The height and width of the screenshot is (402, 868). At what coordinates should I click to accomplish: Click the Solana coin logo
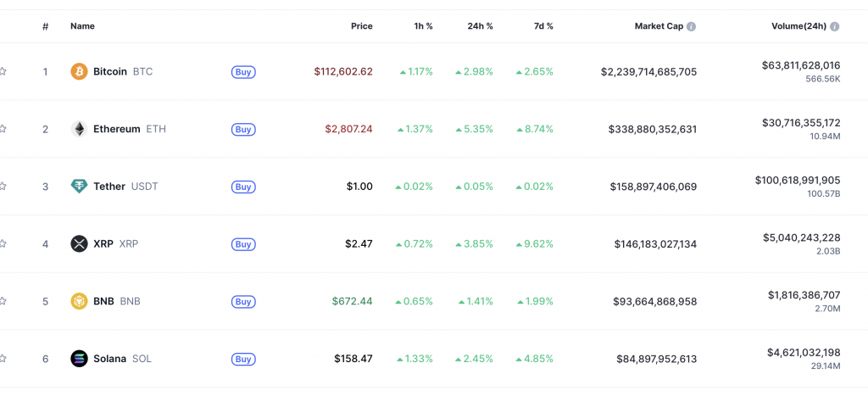click(79, 359)
